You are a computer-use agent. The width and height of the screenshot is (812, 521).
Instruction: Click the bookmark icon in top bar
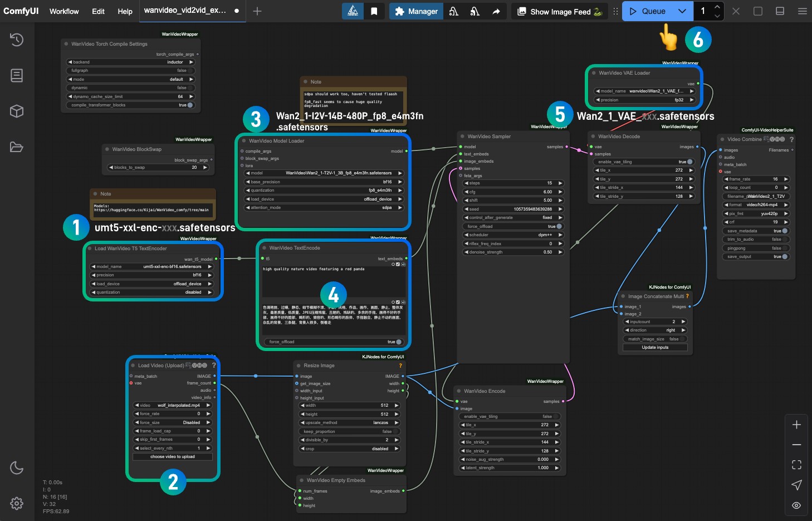click(374, 11)
